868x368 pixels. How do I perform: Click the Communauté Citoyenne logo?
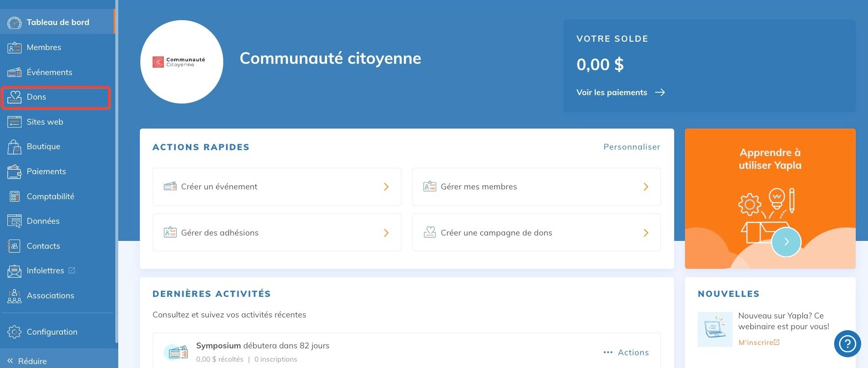[182, 62]
